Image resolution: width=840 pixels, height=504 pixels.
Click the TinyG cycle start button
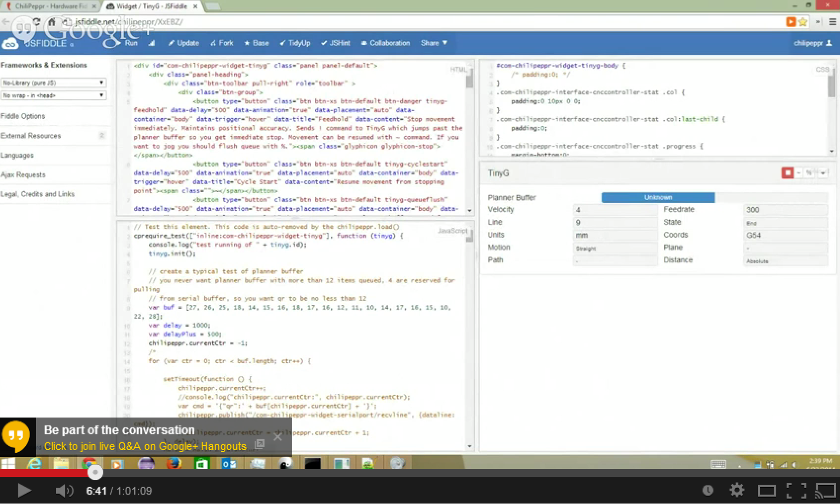(x=799, y=172)
